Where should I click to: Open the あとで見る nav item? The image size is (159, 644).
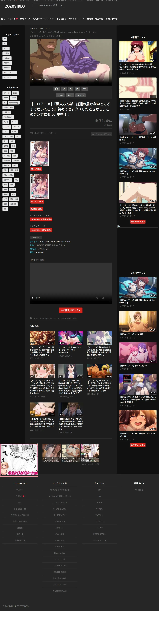click(x=61, y=19)
